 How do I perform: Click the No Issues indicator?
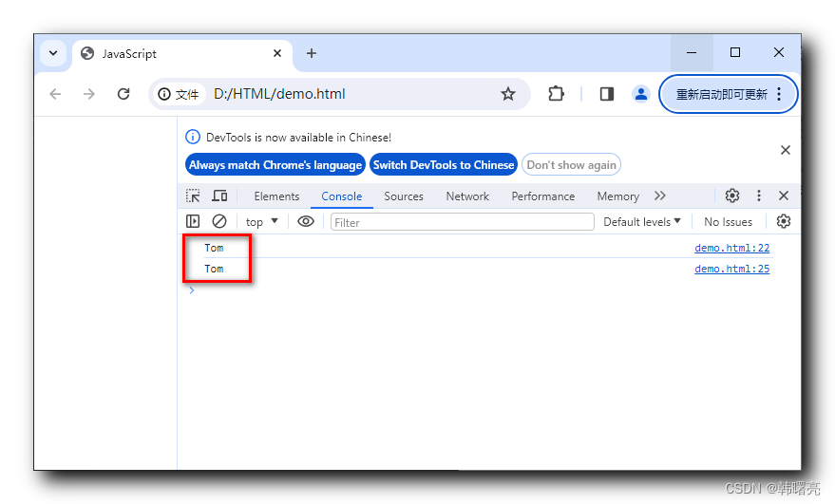click(x=728, y=222)
